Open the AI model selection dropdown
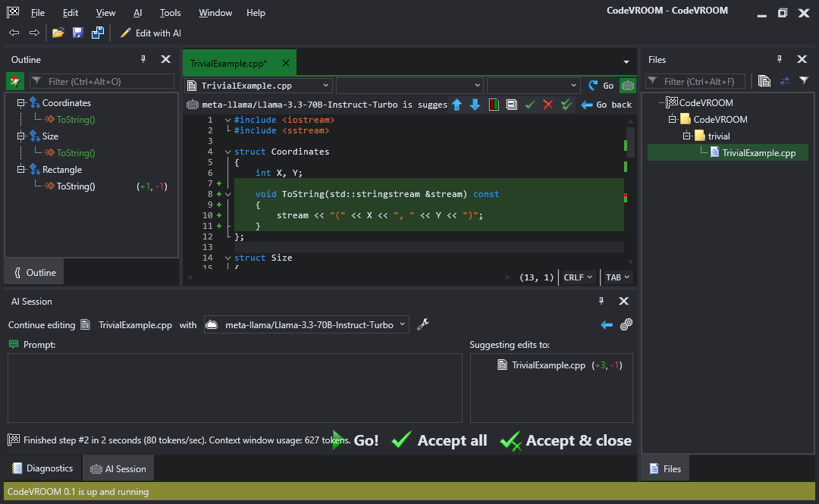This screenshot has height=504, width=819. [306, 324]
